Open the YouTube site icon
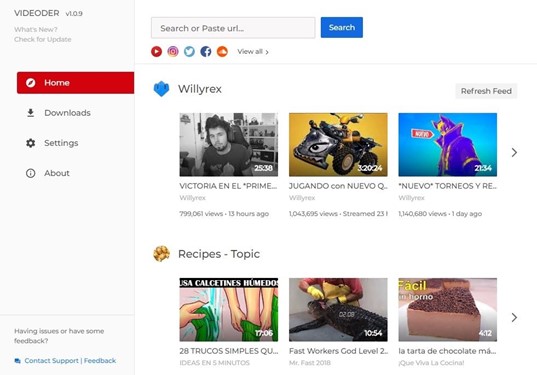Image resolution: width=537 pixels, height=375 pixels. point(157,52)
